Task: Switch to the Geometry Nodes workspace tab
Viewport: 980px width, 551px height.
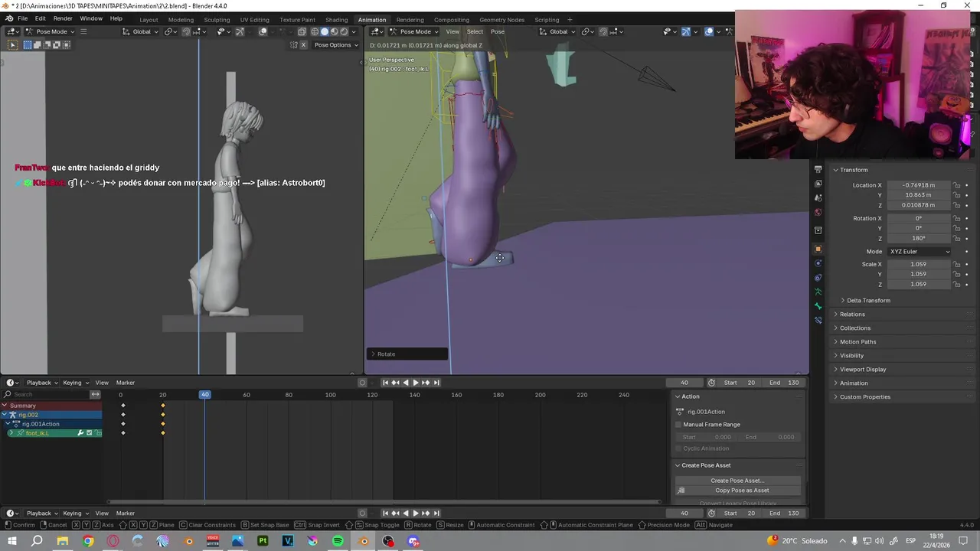Action: click(501, 19)
